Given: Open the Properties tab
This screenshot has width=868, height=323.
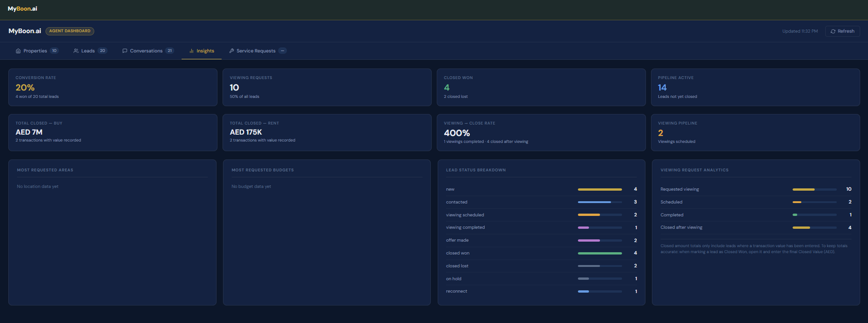Looking at the screenshot, I should point(37,51).
